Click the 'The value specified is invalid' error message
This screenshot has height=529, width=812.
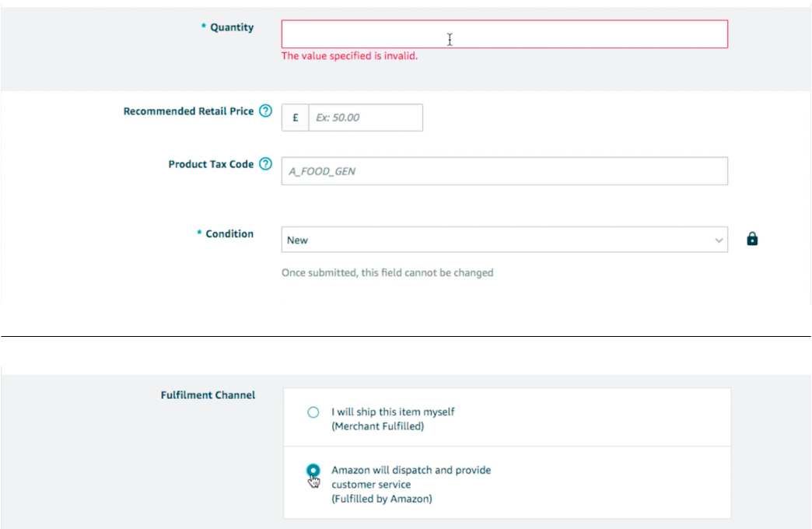(x=349, y=56)
